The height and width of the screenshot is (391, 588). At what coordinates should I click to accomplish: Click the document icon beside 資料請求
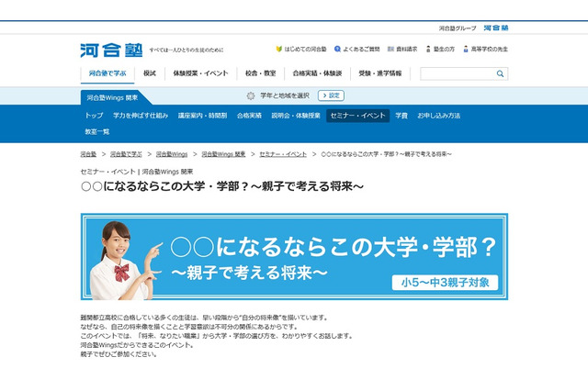(390, 49)
